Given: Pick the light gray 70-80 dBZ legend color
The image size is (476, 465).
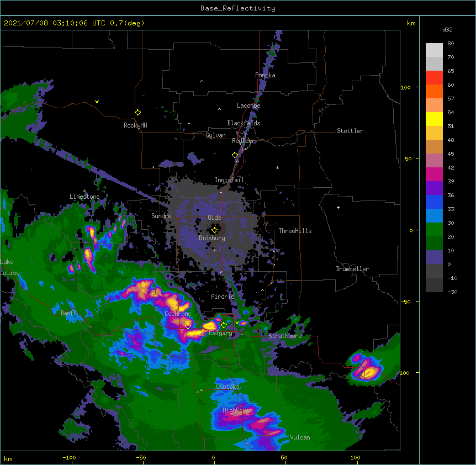Looking at the screenshot, I should point(434,50).
